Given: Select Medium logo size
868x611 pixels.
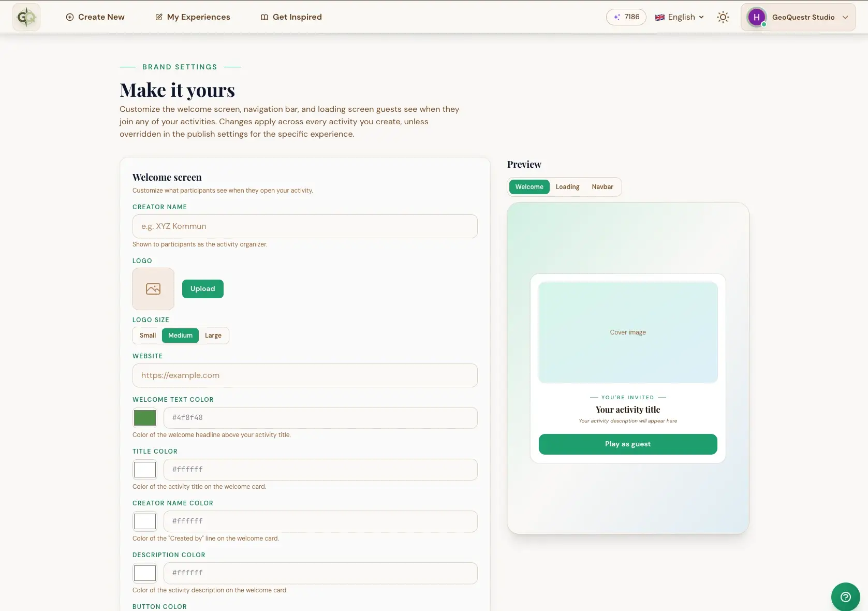Looking at the screenshot, I should [180, 336].
